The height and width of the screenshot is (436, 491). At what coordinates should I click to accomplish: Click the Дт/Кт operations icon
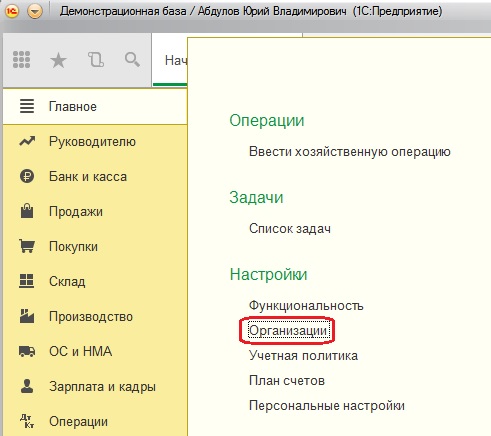coord(27,421)
